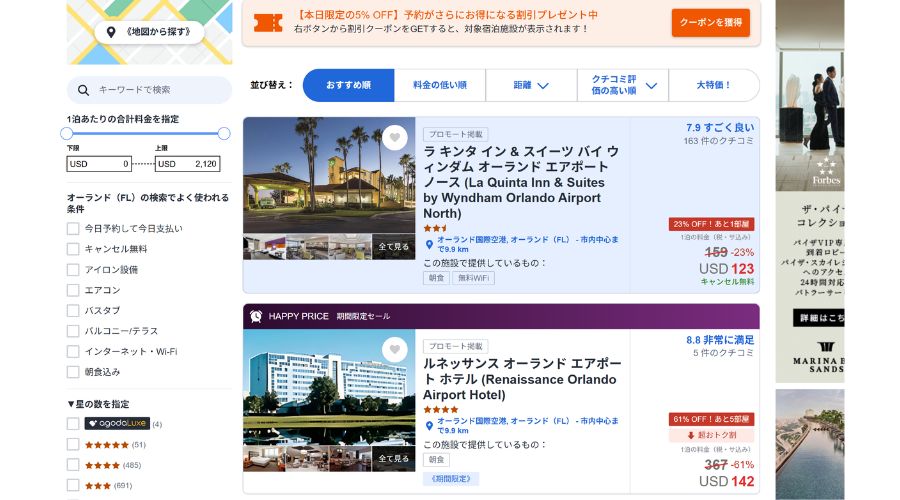Click the orange coupon ticket icon
The image size is (900, 500).
[268, 22]
